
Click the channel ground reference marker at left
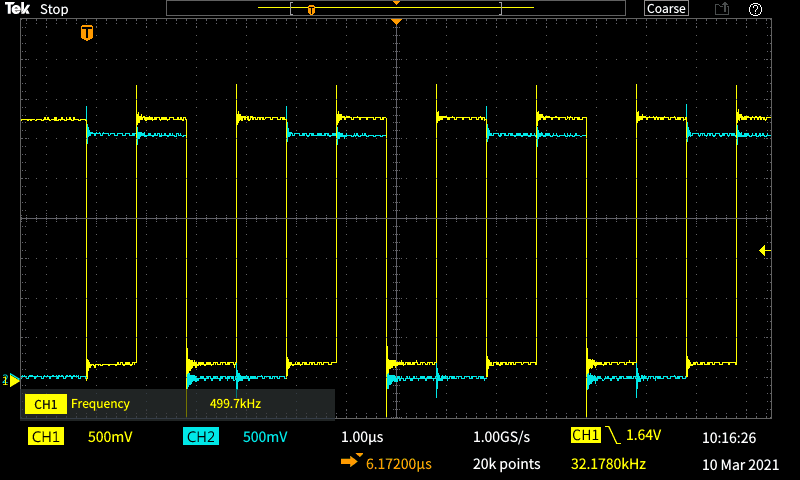point(12,379)
